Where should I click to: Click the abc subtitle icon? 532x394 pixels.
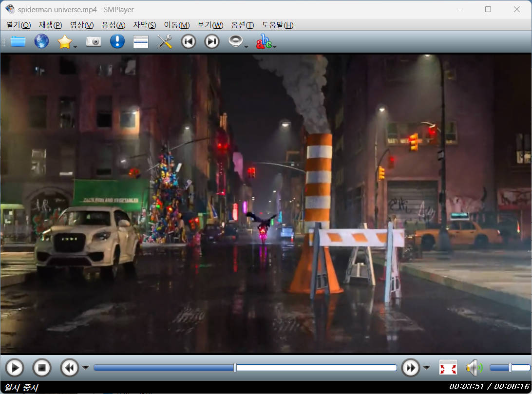(264, 41)
